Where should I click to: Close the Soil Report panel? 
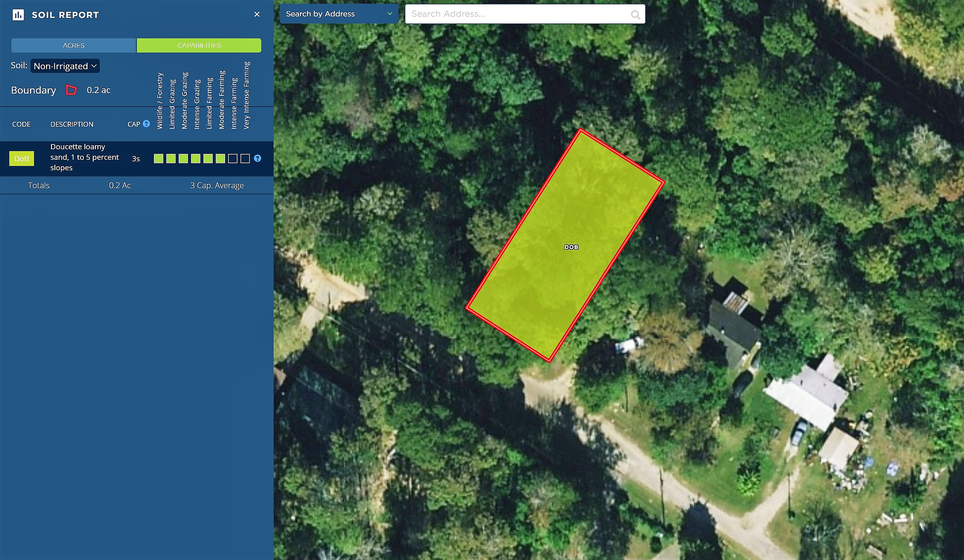pos(257,14)
